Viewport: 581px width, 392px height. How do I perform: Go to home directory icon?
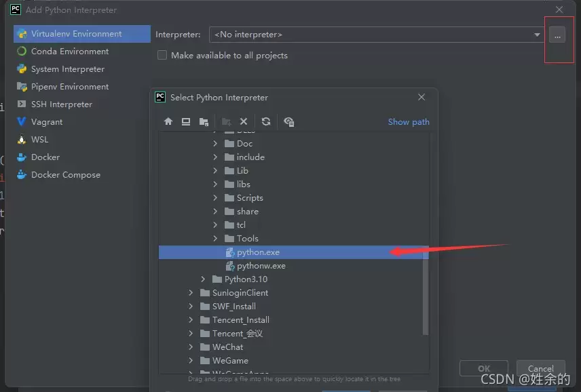tap(168, 121)
